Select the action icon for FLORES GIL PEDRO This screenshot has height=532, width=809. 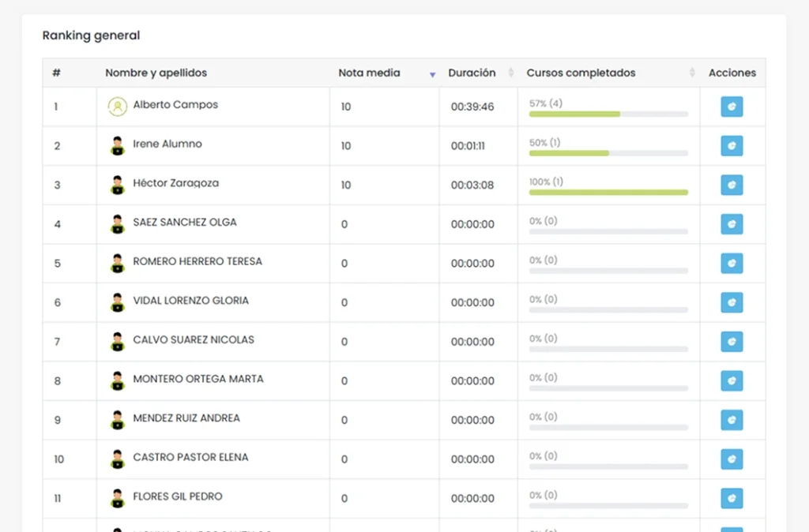[x=732, y=498]
